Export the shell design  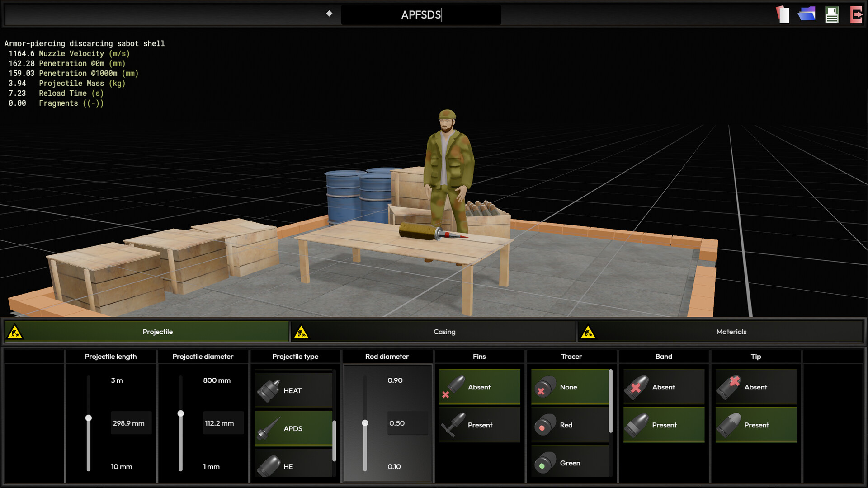point(857,14)
